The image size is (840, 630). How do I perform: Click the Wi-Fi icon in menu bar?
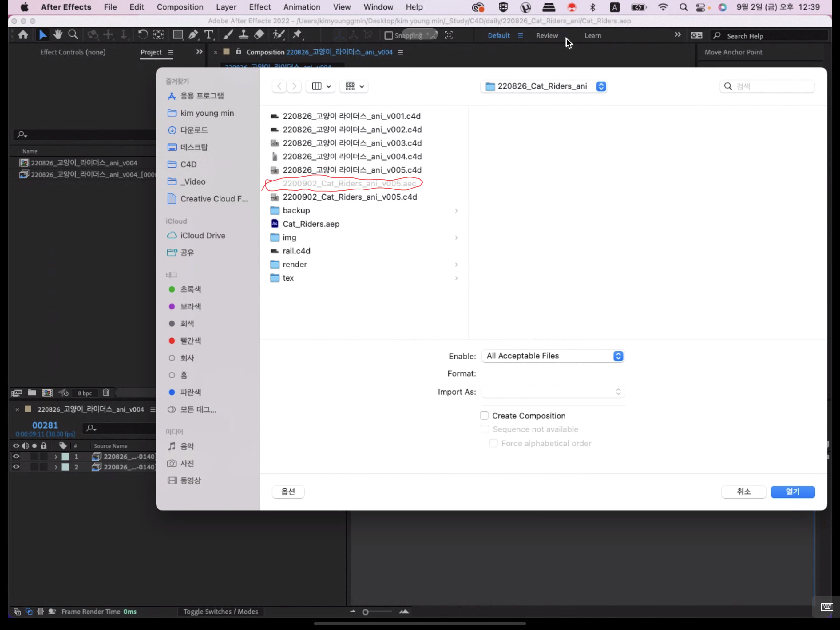click(663, 7)
